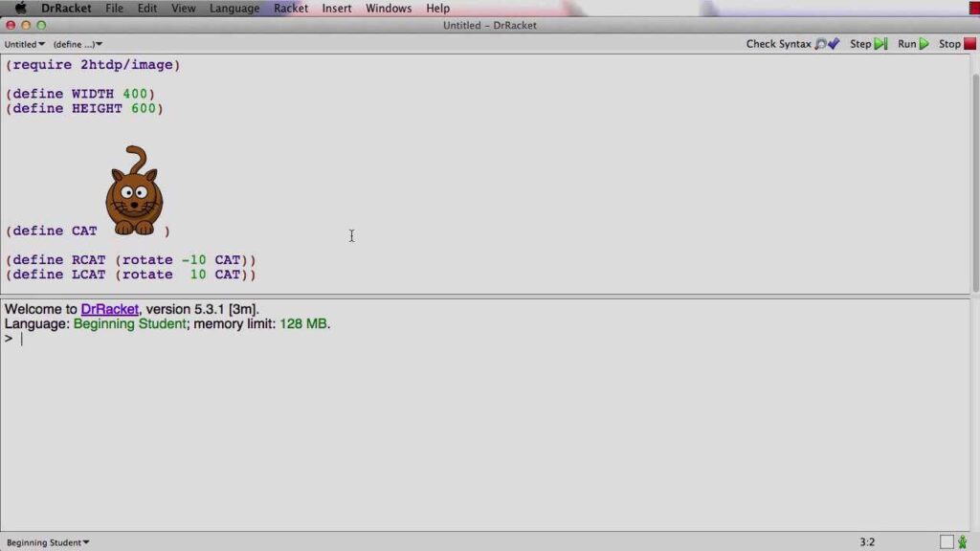Click the Check Syntax button

792,44
